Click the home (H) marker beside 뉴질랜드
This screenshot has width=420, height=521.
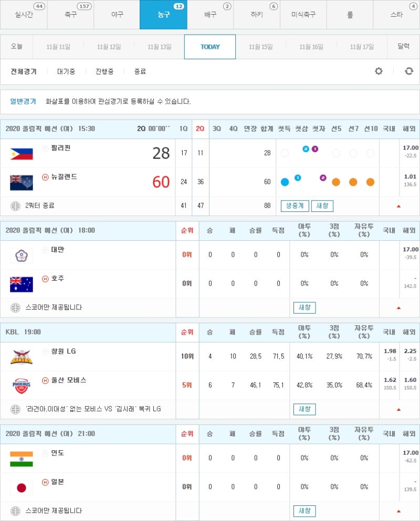coord(45,177)
